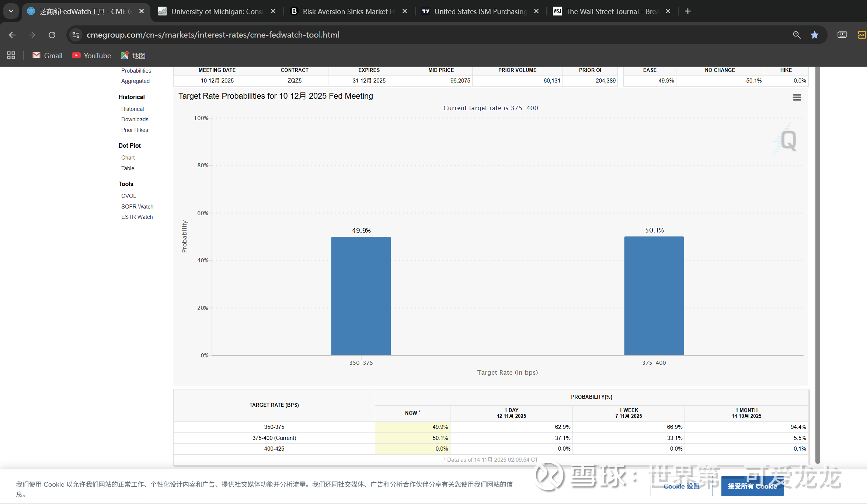Open Gmail bookmark
This screenshot has height=504, width=867.
(x=48, y=56)
